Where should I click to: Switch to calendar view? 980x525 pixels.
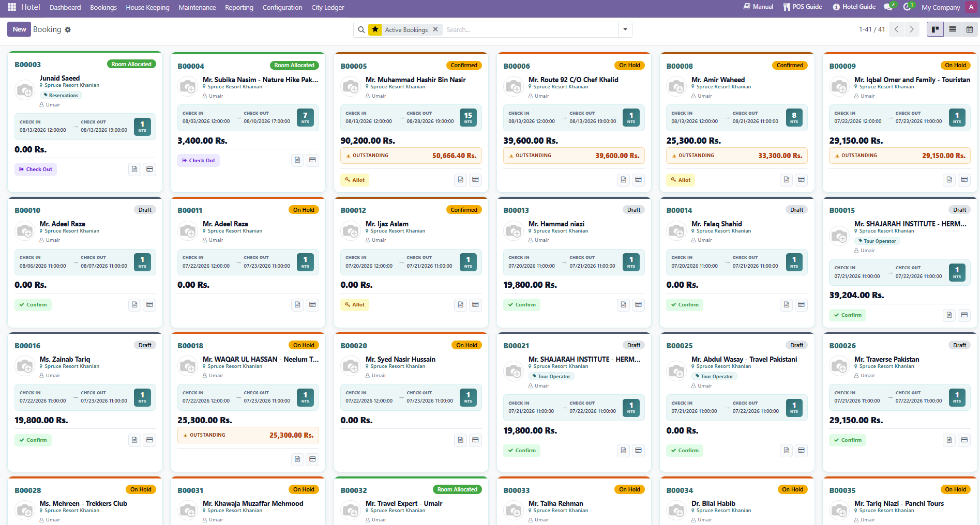[x=970, y=29]
